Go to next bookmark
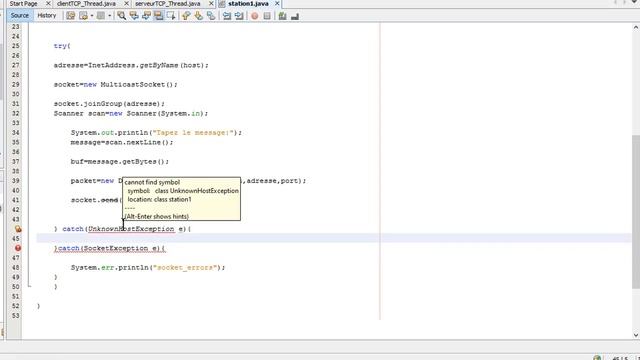Viewport: 640px width, 360px height. point(199,16)
